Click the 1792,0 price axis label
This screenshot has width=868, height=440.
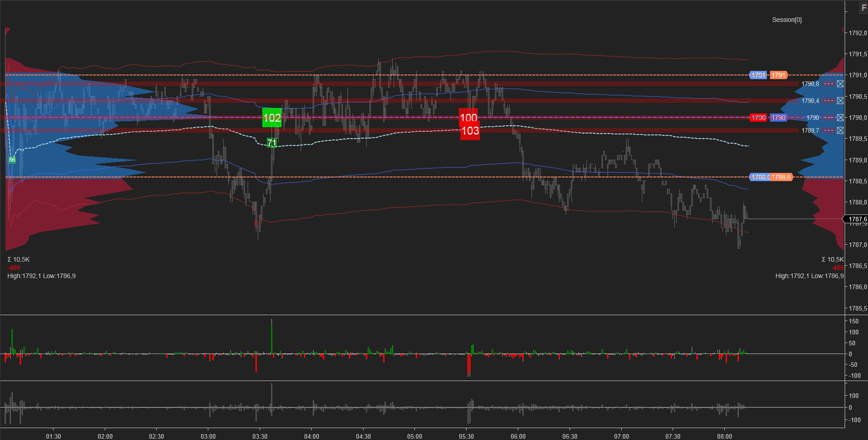858,33
